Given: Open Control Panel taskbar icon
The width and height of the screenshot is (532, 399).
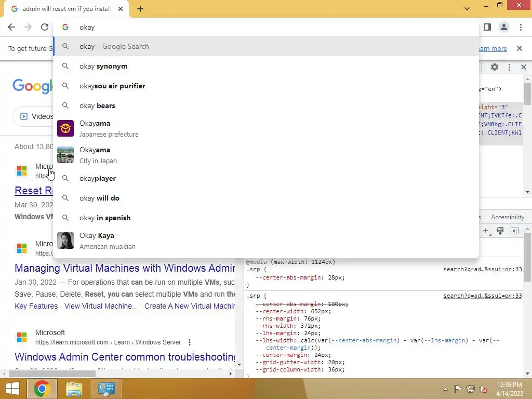Looking at the screenshot, I should (107, 389).
